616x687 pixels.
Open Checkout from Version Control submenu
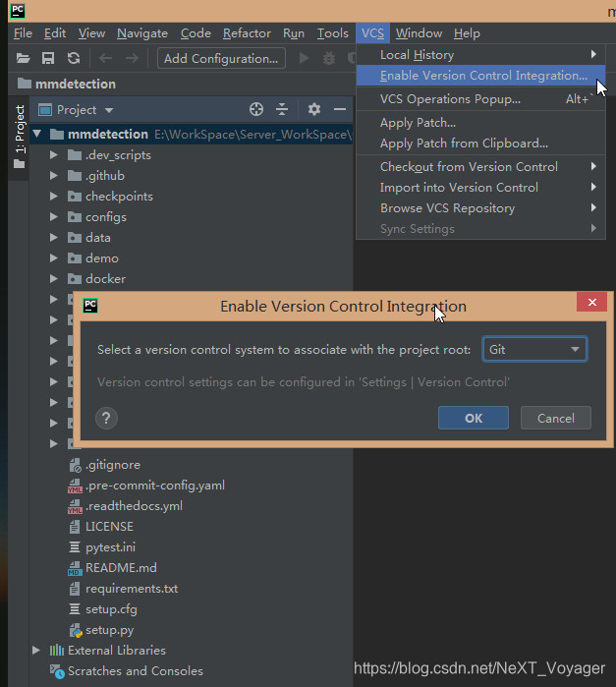pyautogui.click(x=480, y=166)
